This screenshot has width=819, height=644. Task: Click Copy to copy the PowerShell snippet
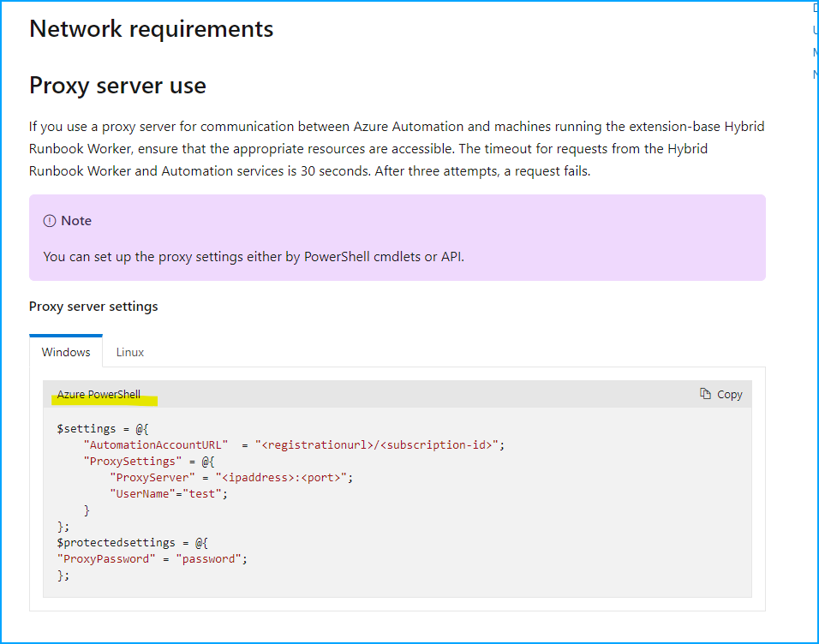pos(722,394)
